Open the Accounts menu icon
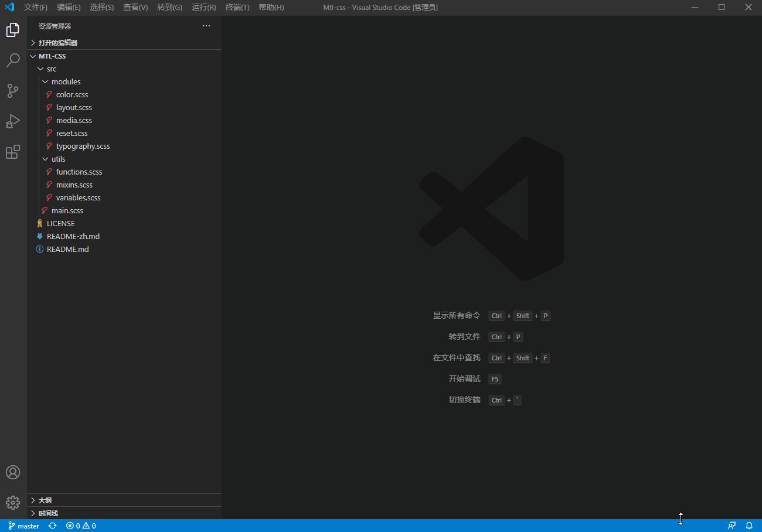The image size is (762, 532). point(13,472)
